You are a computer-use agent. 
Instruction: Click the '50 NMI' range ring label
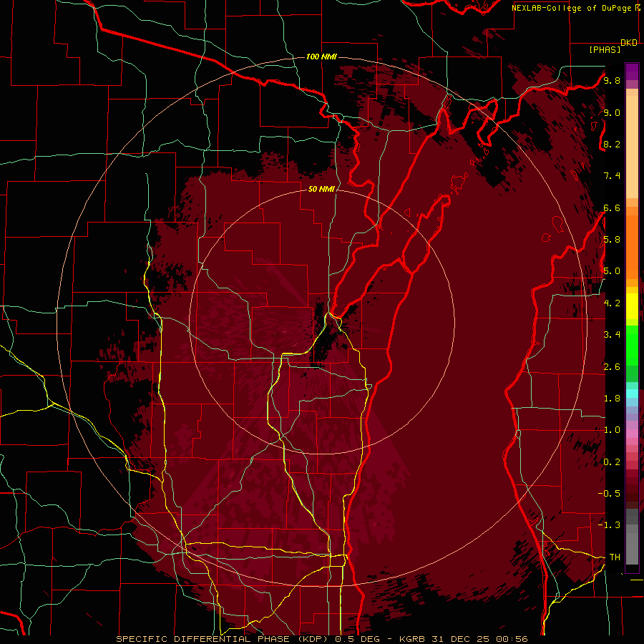pos(321,189)
